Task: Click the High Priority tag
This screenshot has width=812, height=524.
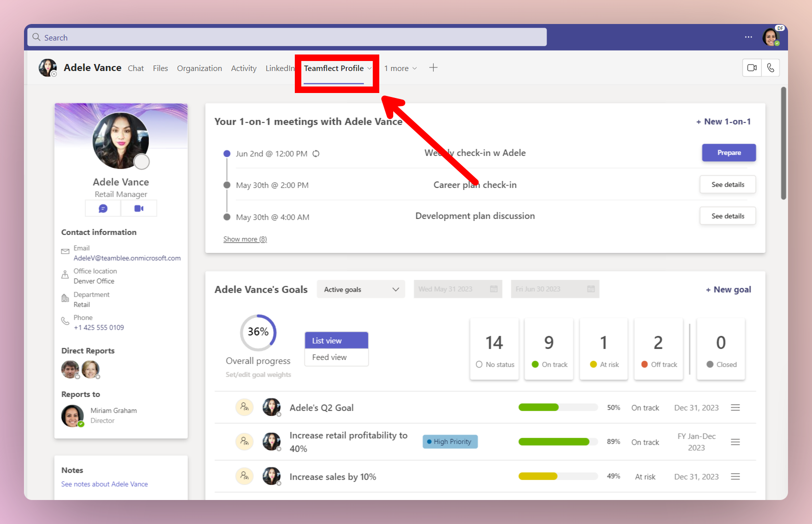Action: tap(450, 441)
